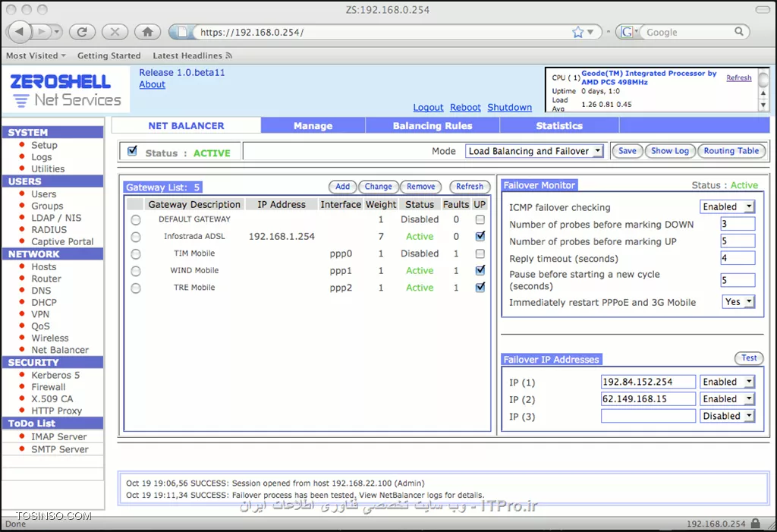Switch to the Statistics tab
777x532 pixels.
559,125
